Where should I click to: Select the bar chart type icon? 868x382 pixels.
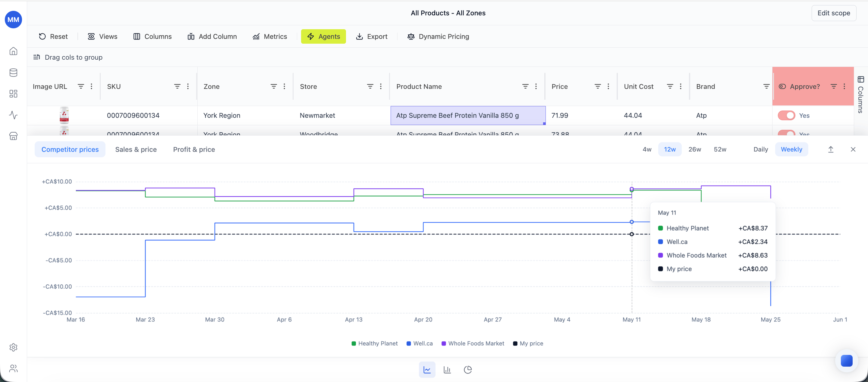point(447,370)
